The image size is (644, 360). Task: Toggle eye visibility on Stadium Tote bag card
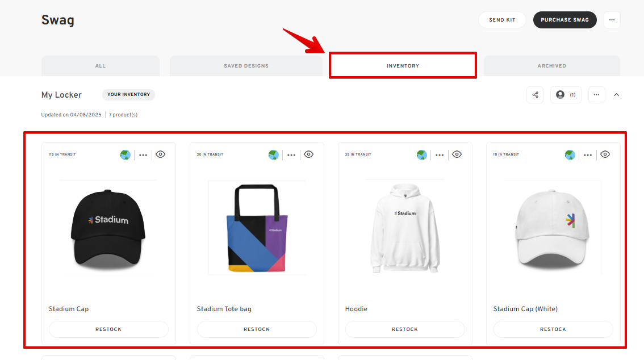coord(309,154)
